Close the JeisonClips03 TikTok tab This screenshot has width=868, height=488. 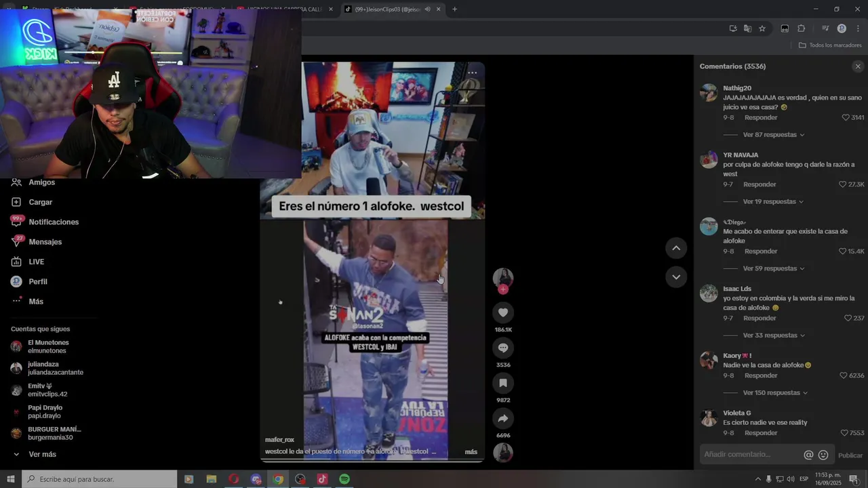click(x=439, y=9)
